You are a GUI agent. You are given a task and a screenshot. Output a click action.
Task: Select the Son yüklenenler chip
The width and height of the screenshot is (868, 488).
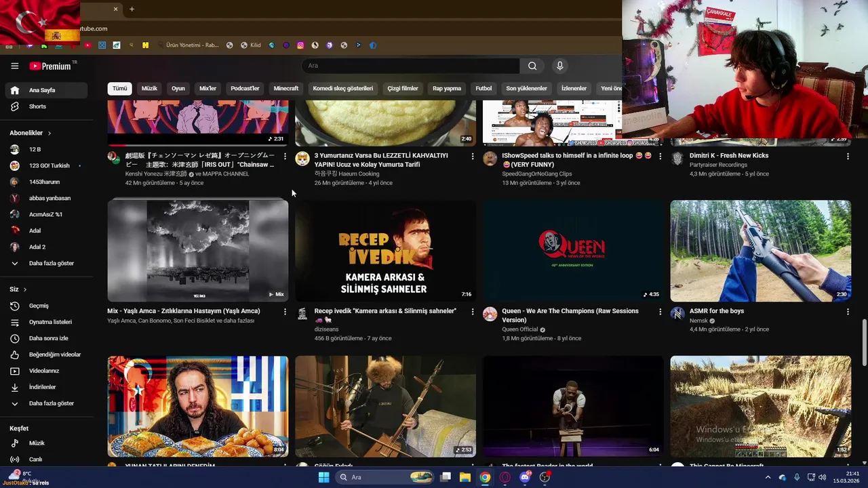tap(526, 88)
